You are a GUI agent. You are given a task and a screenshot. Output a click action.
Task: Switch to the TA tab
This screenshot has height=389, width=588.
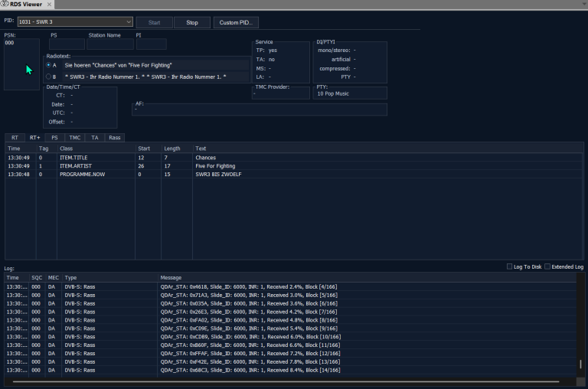pos(95,138)
